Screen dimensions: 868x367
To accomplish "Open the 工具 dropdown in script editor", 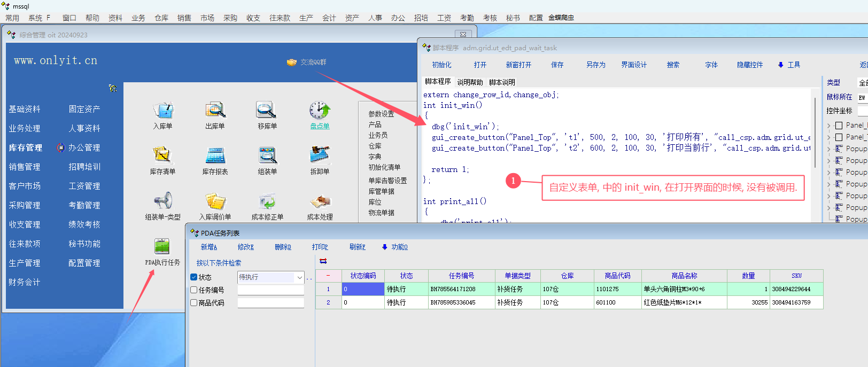I will pyautogui.click(x=789, y=65).
